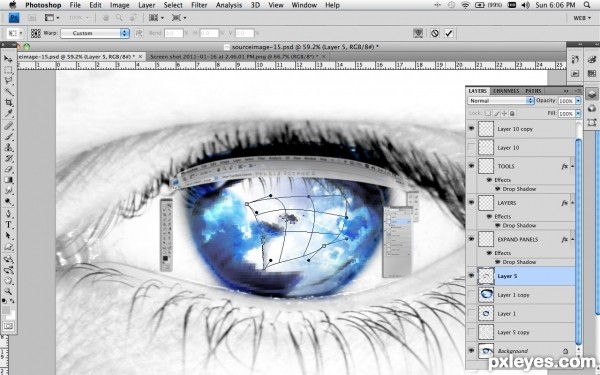Cancel the warp transform
Viewport: 600px width, 375px height.
click(434, 33)
